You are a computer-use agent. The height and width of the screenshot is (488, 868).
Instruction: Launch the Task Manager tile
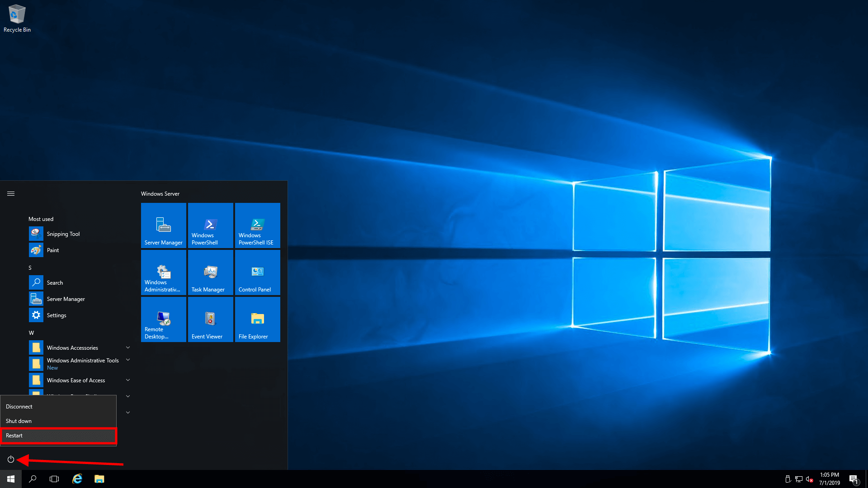211,272
